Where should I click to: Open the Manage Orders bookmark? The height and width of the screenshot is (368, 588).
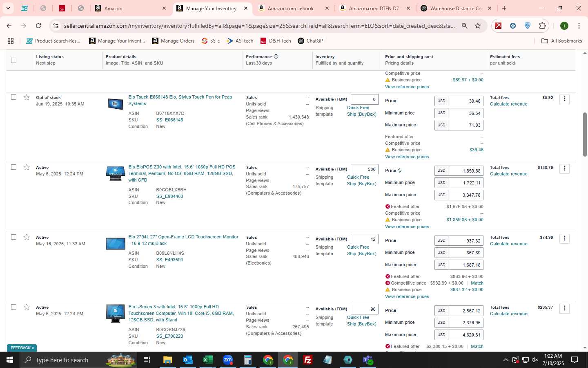(173, 41)
